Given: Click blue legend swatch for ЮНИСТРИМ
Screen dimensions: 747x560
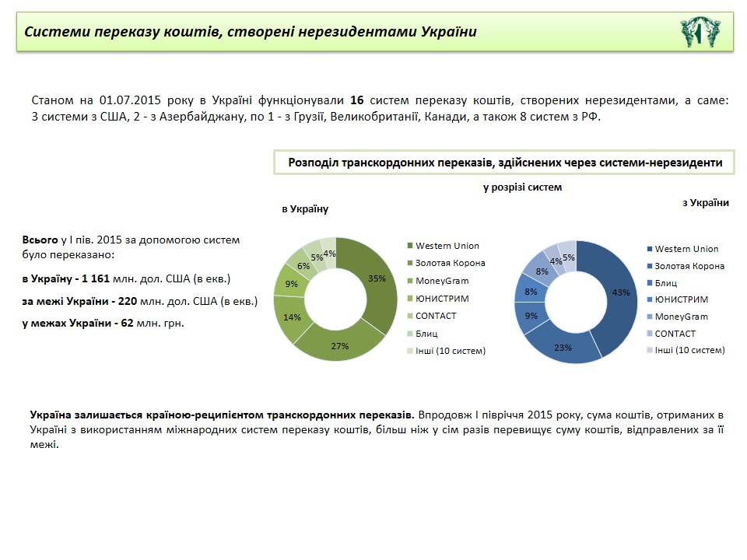Looking at the screenshot, I should [x=649, y=299].
